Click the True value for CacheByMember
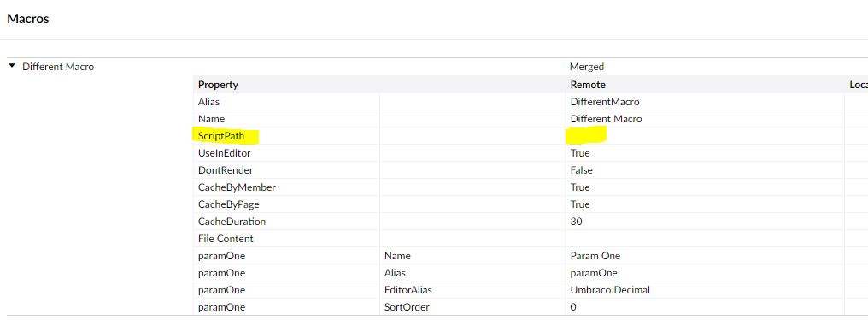 [580, 187]
